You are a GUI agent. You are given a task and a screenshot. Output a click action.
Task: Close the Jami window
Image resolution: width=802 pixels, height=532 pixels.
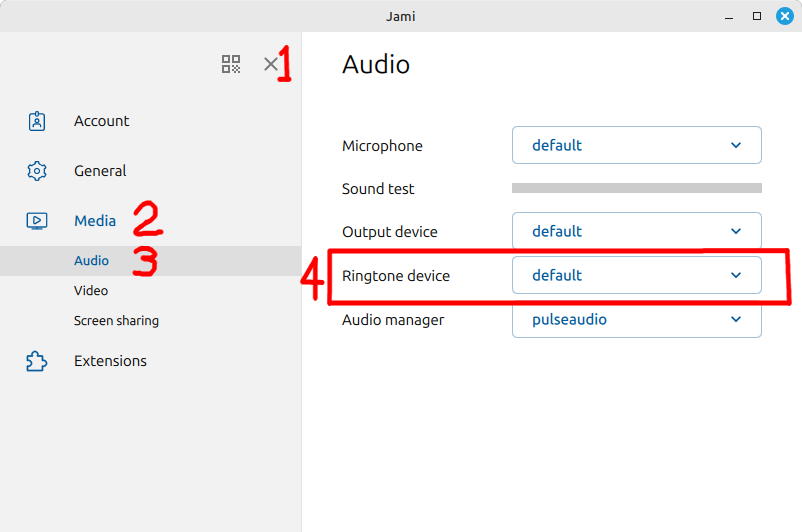785,16
